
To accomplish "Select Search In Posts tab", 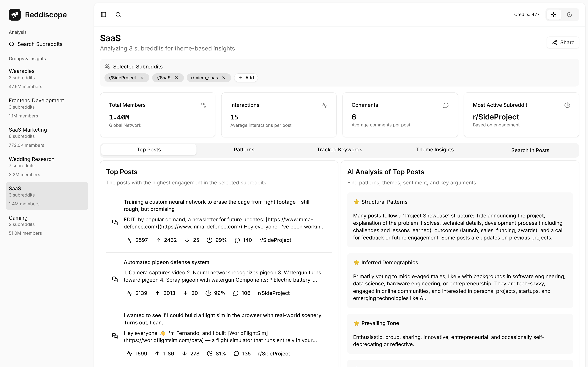I will [530, 150].
